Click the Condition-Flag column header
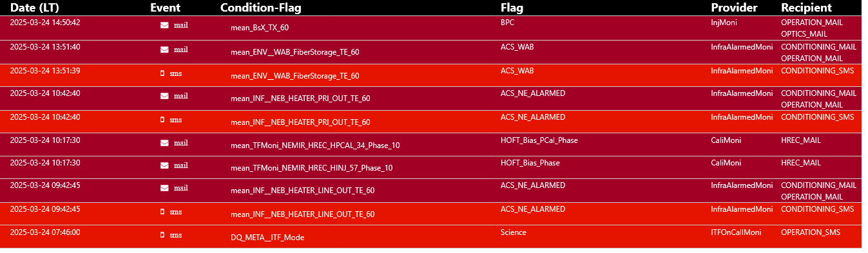 click(x=260, y=8)
